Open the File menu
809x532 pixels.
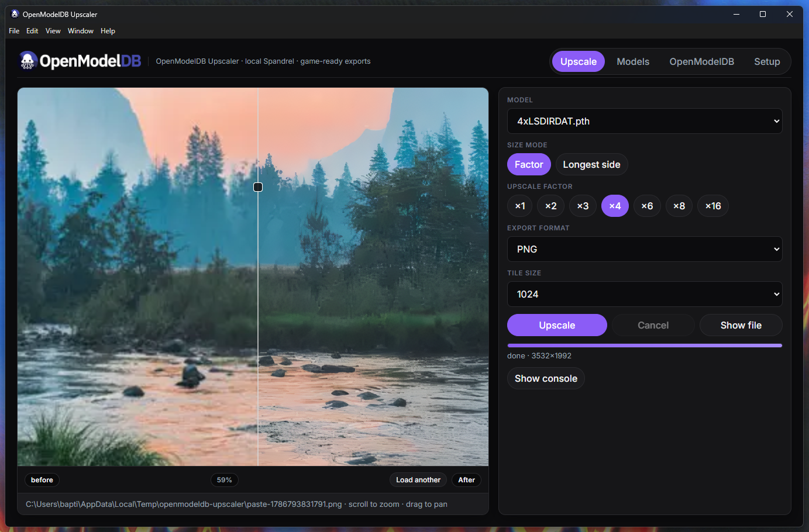point(14,31)
